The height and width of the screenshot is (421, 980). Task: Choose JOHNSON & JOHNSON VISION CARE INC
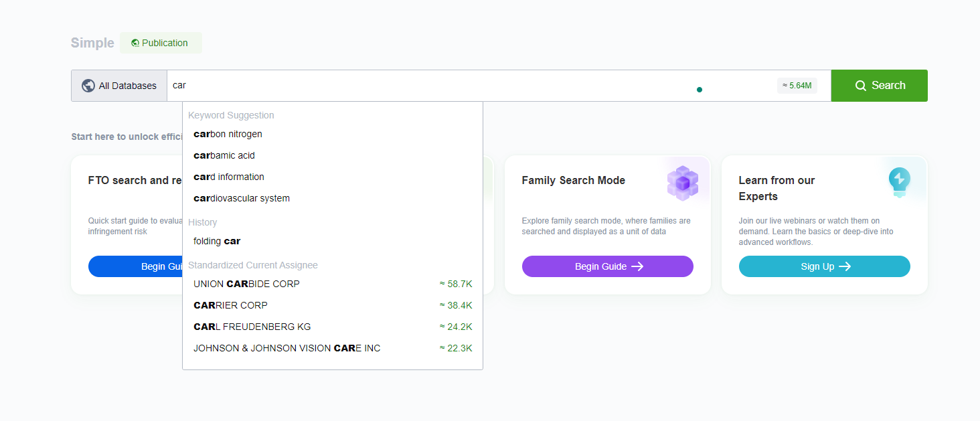point(287,348)
